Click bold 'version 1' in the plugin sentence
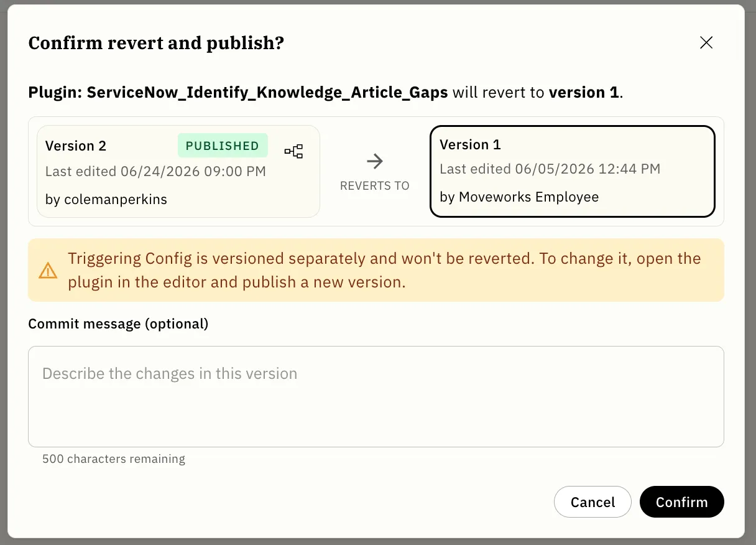 point(584,93)
